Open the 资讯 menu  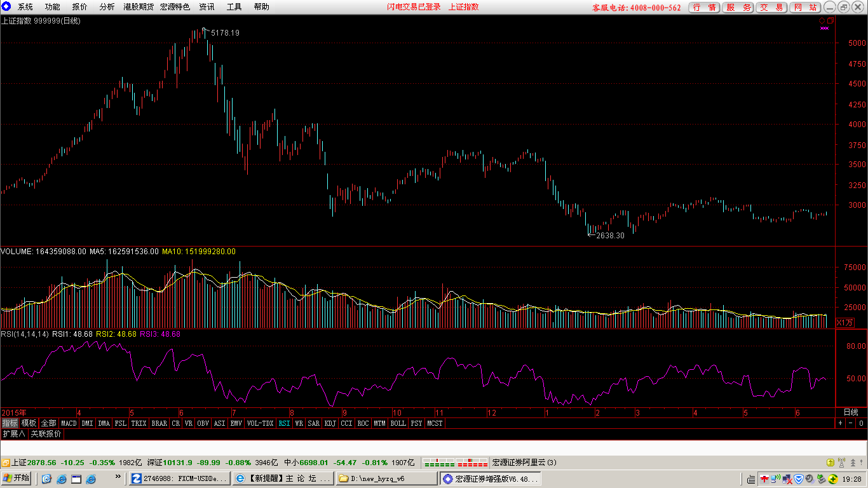tap(207, 7)
